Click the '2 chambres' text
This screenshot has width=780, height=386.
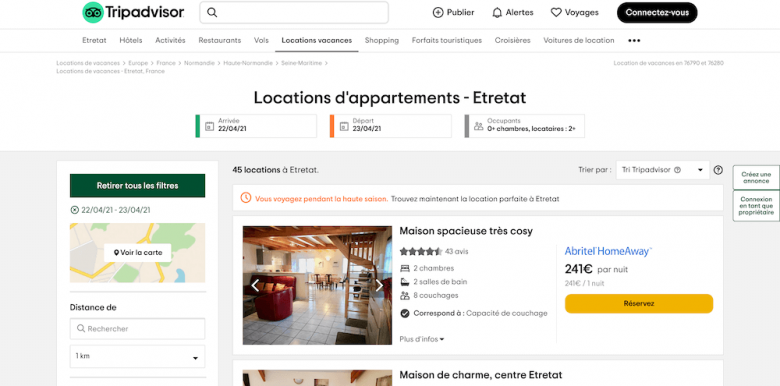pyautogui.click(x=434, y=269)
